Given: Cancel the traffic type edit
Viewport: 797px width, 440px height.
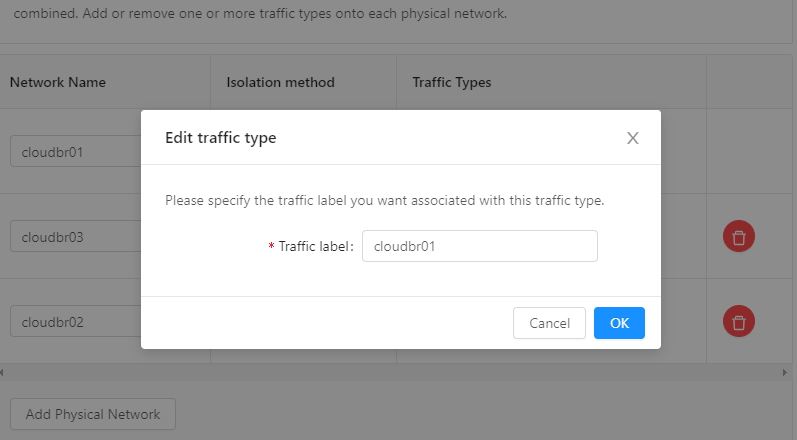Looking at the screenshot, I should click(549, 323).
